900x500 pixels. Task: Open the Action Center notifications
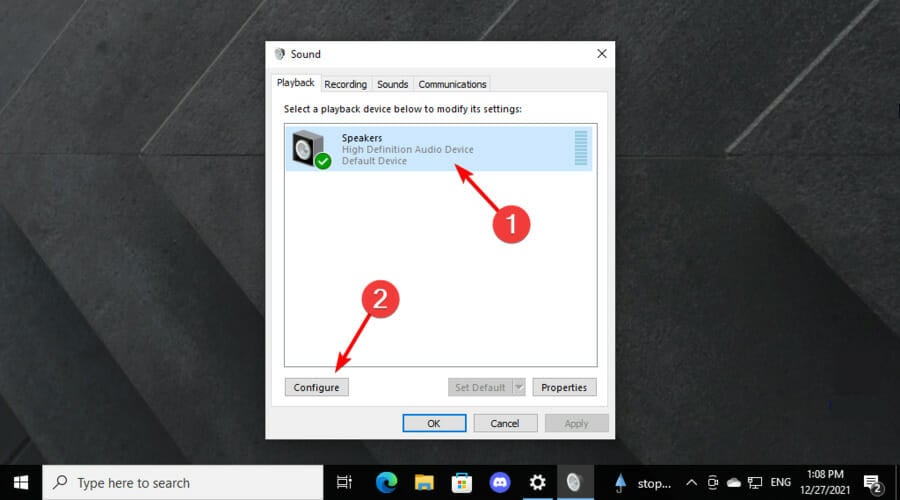[873, 484]
